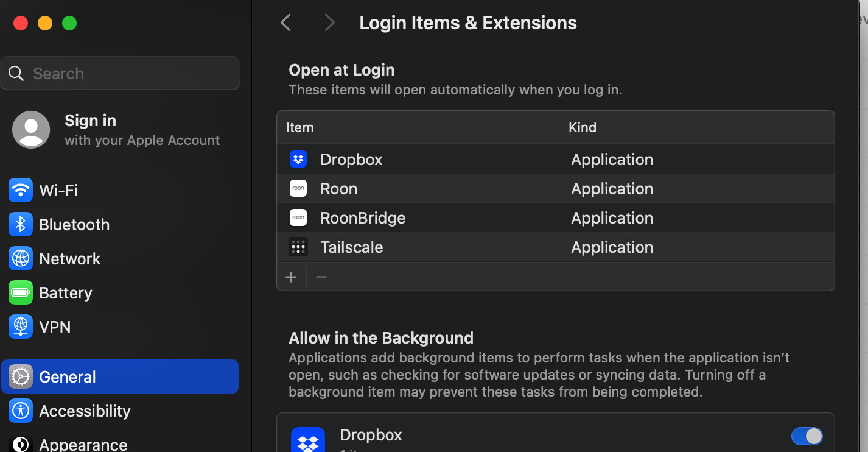Viewport: 868px width, 452px height.
Task: Open Battery settings pane
Action: point(120,292)
